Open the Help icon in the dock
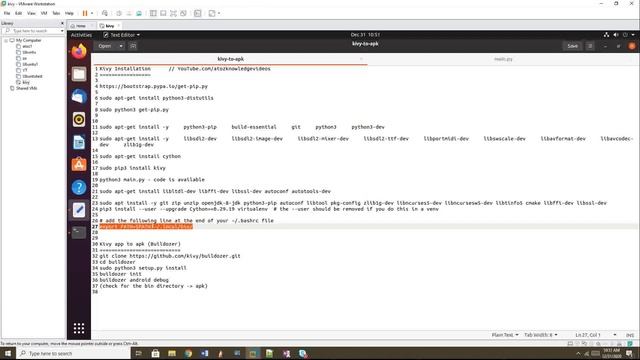Image resolution: width=640 pixels, height=360 pixels. pos(79,187)
